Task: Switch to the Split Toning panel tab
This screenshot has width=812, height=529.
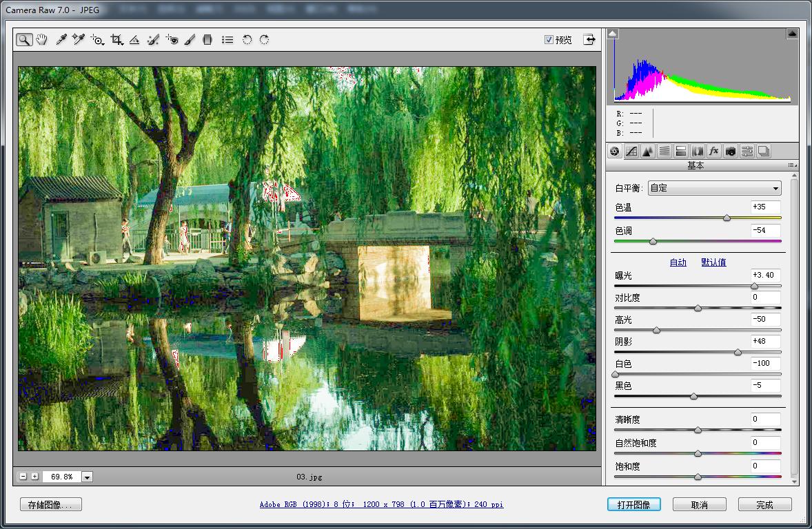Action: coord(681,151)
